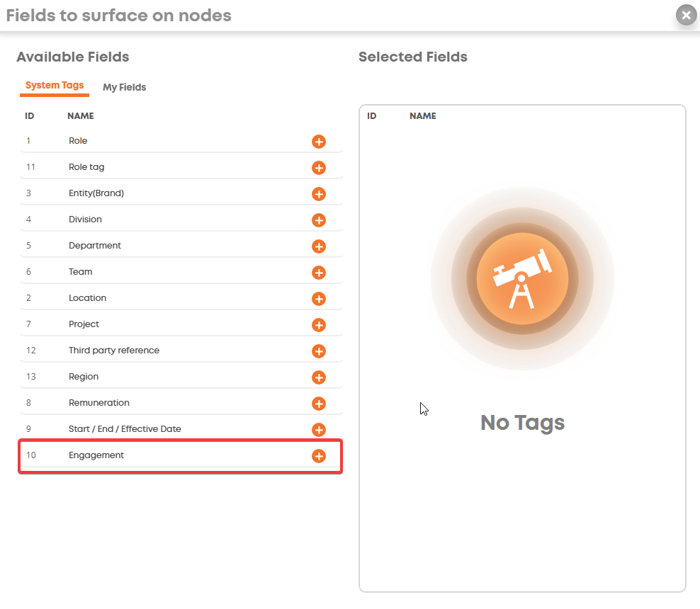Add Remuneration using plus icon
The width and height of the screenshot is (700, 609).
[x=319, y=404]
